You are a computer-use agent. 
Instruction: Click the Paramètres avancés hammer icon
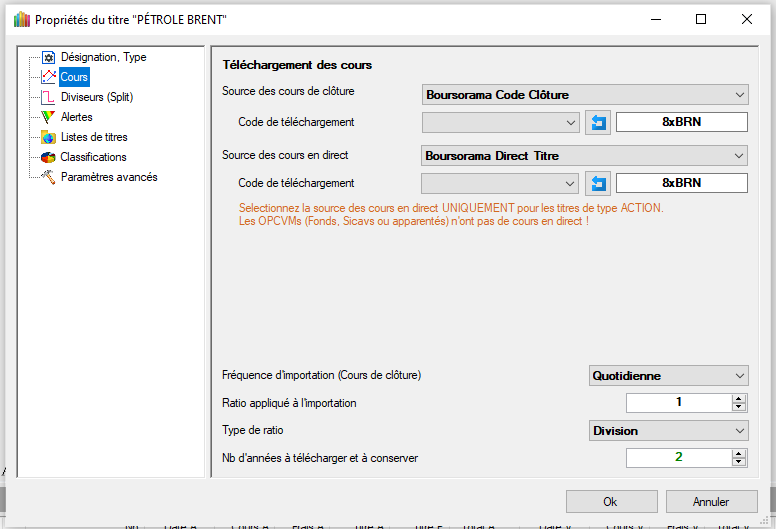[47, 177]
